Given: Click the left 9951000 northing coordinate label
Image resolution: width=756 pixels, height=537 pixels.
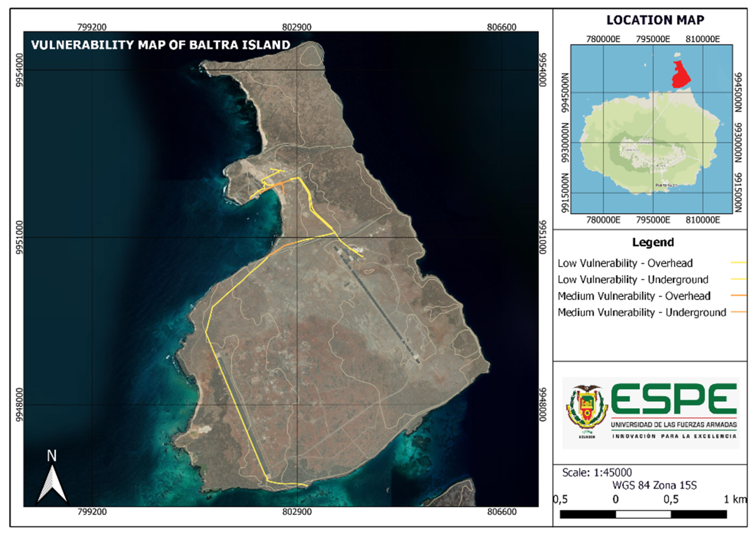Looking at the screenshot, I should pyautogui.click(x=20, y=238).
